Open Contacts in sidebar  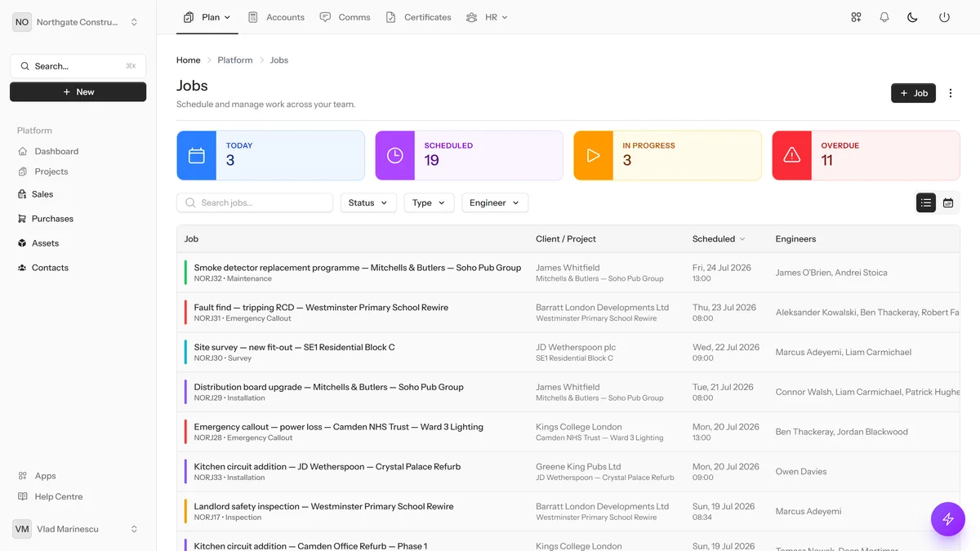point(50,268)
